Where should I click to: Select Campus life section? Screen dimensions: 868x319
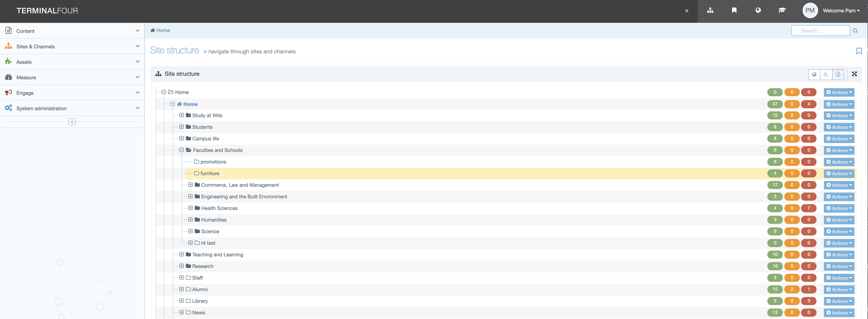point(206,139)
